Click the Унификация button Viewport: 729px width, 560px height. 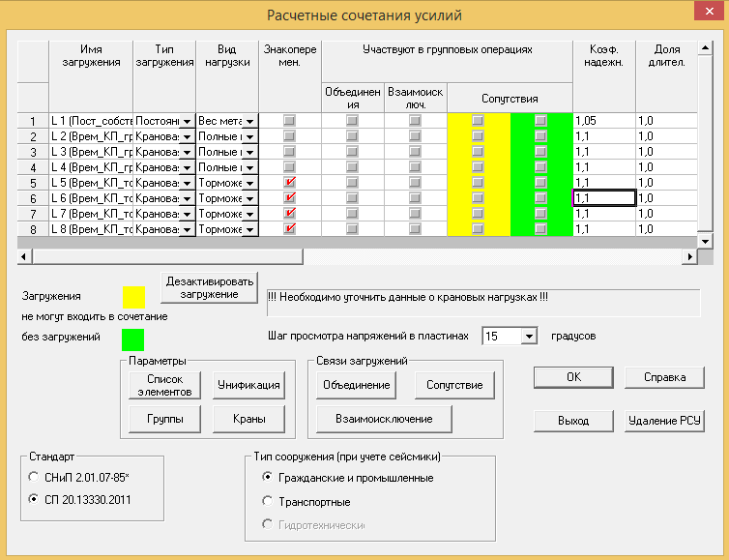(x=248, y=385)
